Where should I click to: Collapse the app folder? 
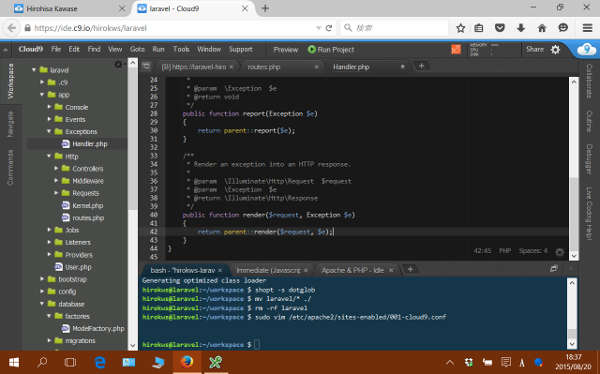click(x=42, y=94)
